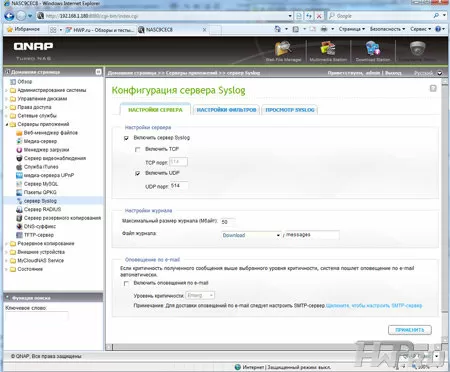450x372 pixels.
Task: Click the browser Forward arrow button
Action: pos(21,16)
